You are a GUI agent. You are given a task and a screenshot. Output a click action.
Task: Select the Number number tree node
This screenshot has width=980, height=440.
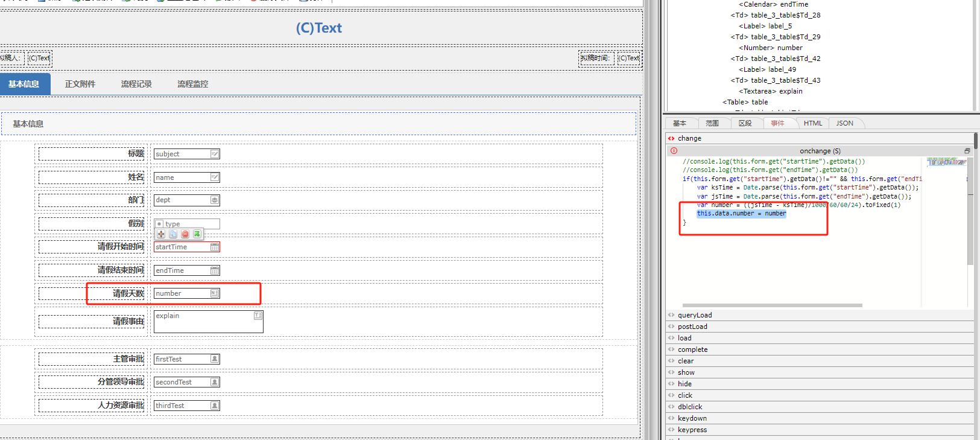(771, 48)
